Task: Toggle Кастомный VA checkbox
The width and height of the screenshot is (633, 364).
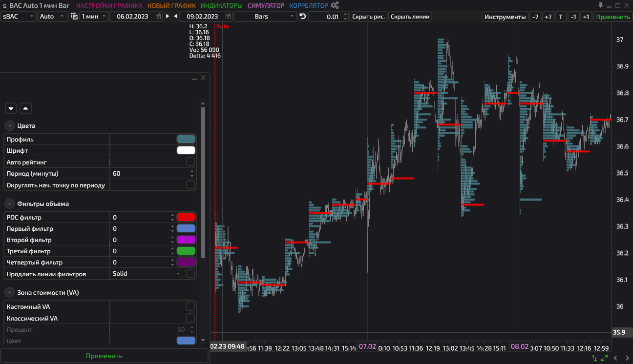Action: (190, 306)
